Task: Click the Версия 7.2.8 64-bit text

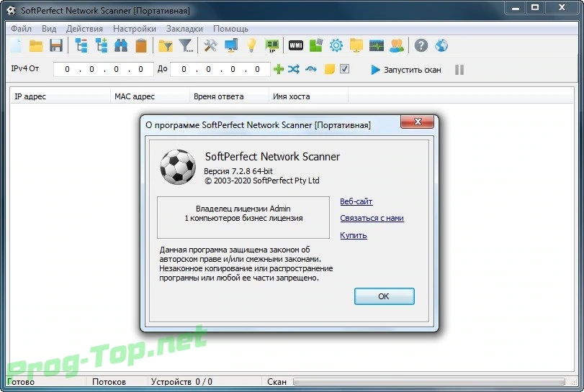Action: [238, 171]
